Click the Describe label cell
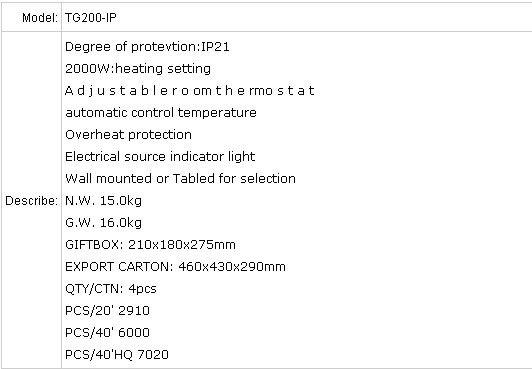This screenshot has height=369, width=532. (31, 200)
